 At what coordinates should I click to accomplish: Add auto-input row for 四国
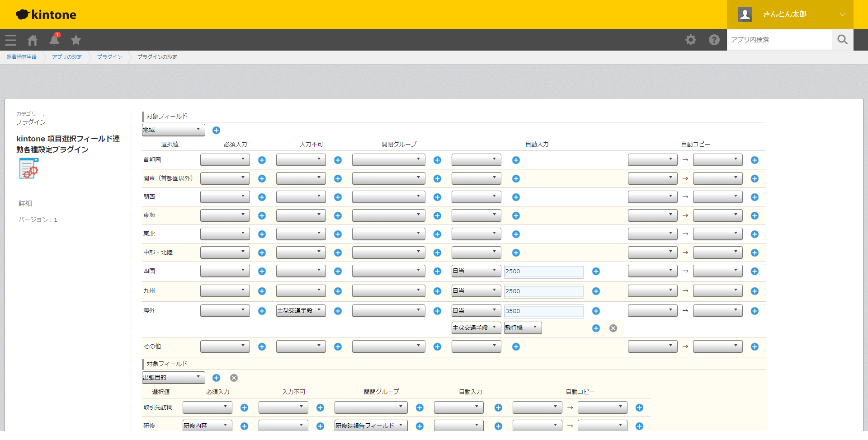596,271
